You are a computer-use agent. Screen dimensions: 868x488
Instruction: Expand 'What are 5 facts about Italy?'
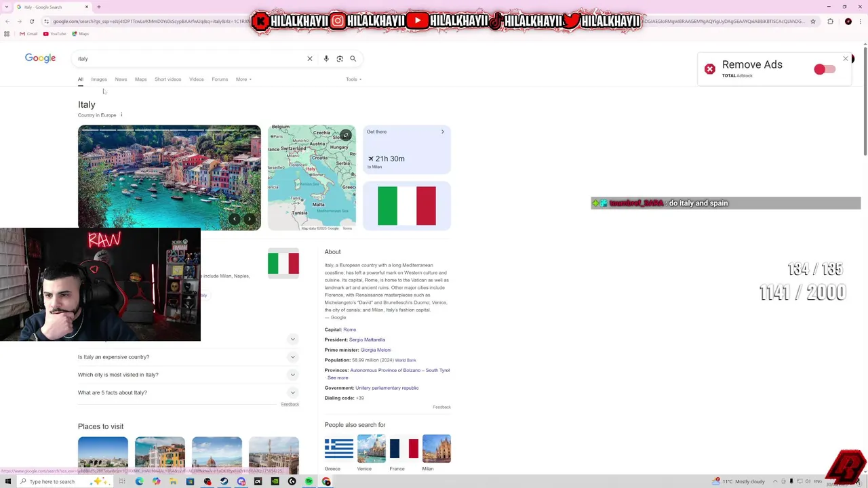point(188,392)
